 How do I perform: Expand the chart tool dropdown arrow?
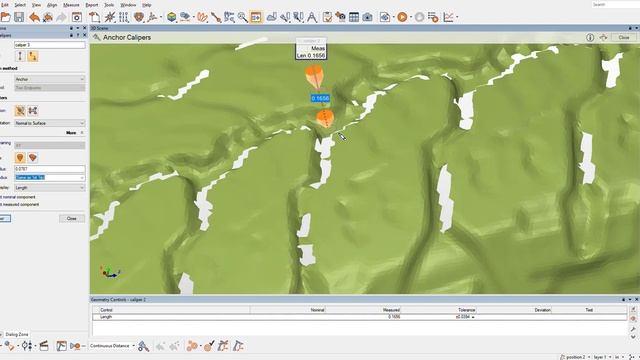click(457, 18)
